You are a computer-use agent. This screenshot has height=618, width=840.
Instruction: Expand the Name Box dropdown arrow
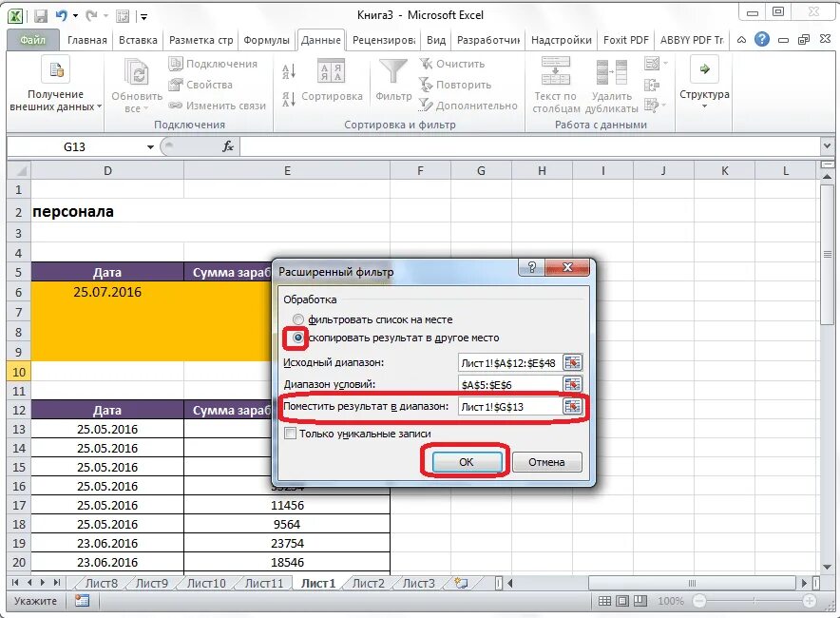point(150,146)
